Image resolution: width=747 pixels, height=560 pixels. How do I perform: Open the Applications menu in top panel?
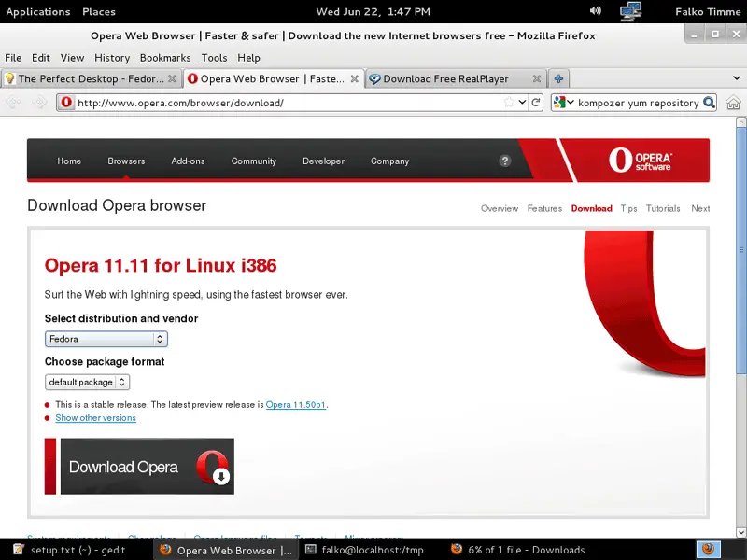coord(38,11)
